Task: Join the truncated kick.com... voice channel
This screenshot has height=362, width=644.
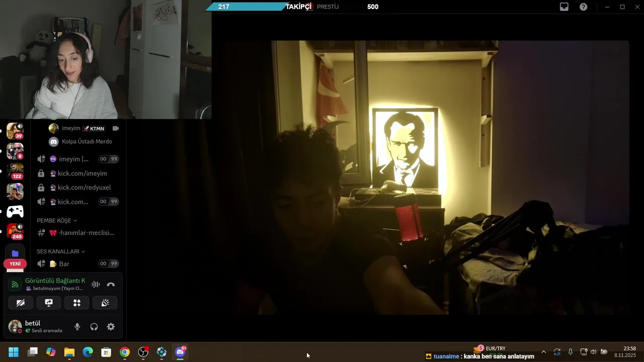Action: pos(78,202)
